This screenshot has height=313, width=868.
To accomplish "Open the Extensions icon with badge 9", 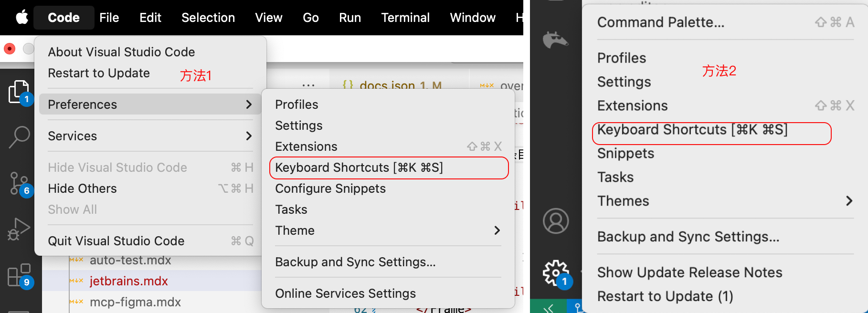I will click(19, 275).
